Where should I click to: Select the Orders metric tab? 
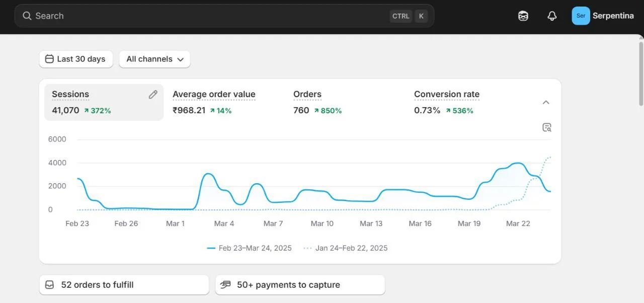(317, 102)
